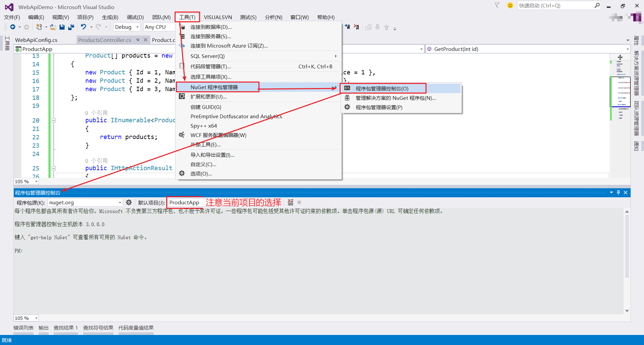Click the New Project toolbar icon
Screen dimensions: 644x345
(x=39, y=27)
